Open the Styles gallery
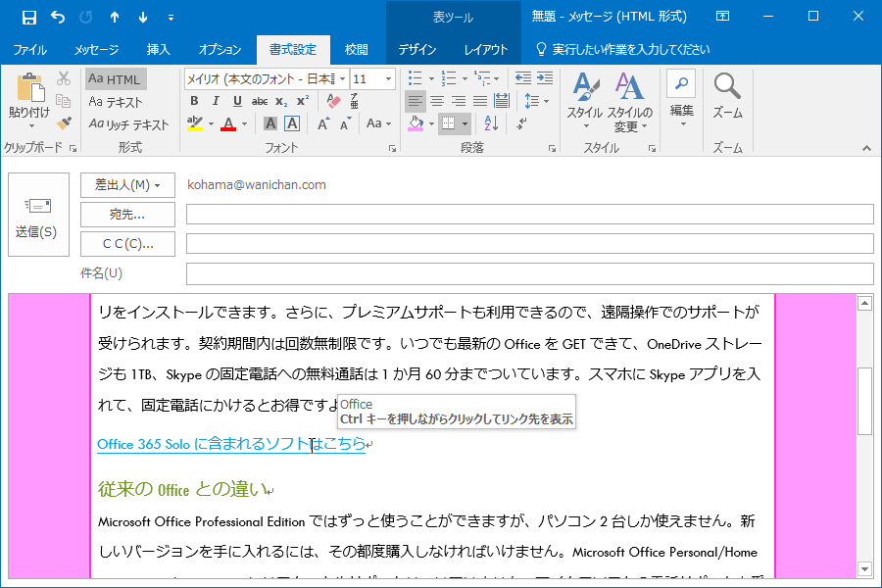 585,101
